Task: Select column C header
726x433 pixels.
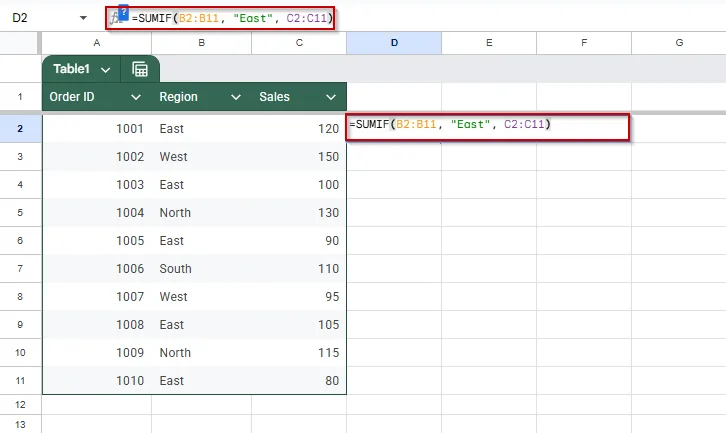Action: [x=299, y=43]
